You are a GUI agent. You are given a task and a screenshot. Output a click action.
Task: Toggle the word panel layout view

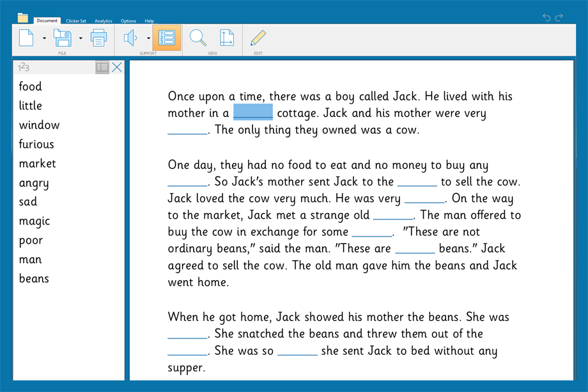102,67
